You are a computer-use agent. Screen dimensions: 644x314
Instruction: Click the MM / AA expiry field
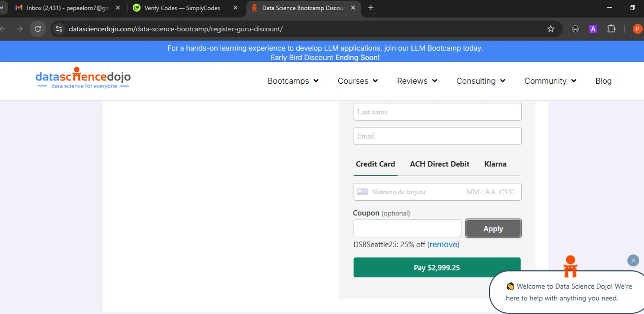[480, 192]
